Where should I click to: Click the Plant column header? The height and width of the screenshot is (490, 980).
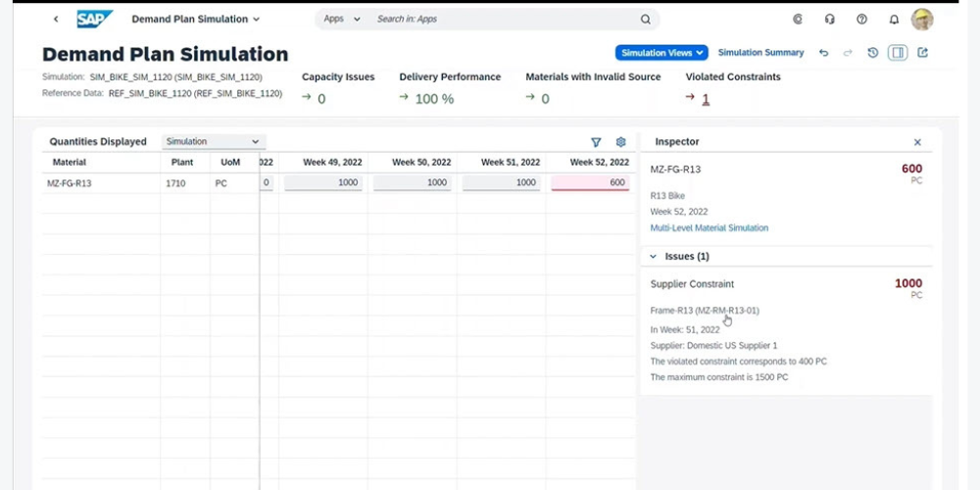coord(182,163)
